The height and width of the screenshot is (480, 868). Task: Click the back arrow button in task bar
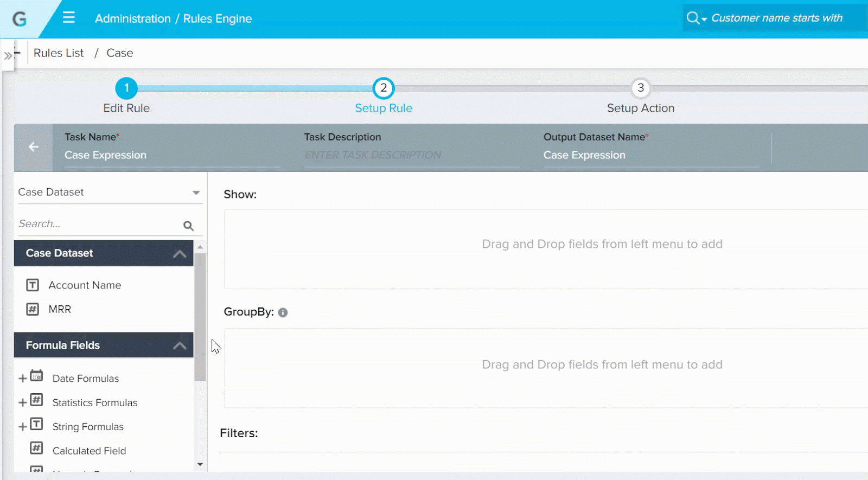tap(34, 147)
